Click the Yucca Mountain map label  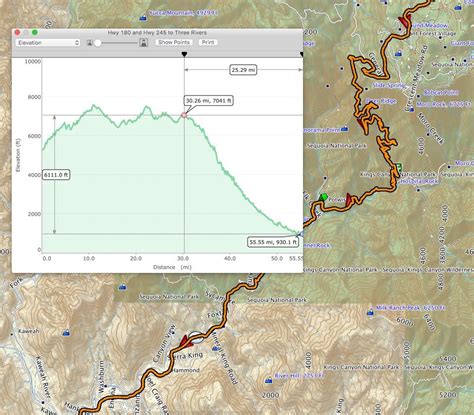183,13
